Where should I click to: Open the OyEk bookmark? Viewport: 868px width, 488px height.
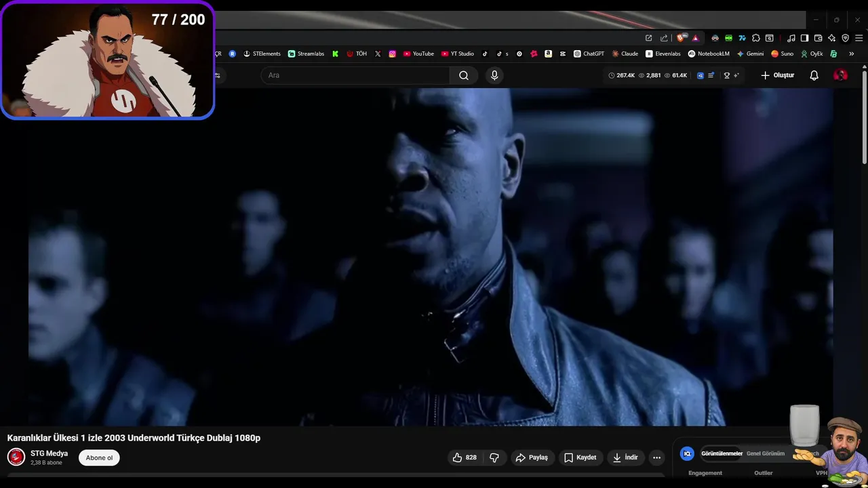click(812, 54)
